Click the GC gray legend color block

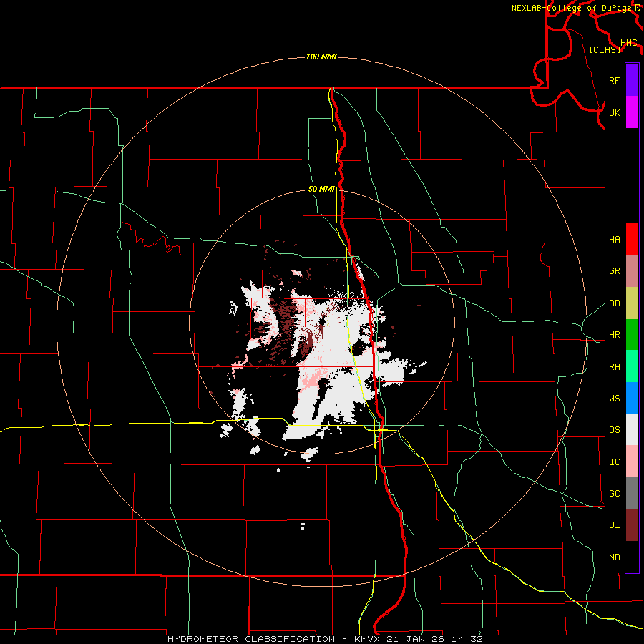632,493
